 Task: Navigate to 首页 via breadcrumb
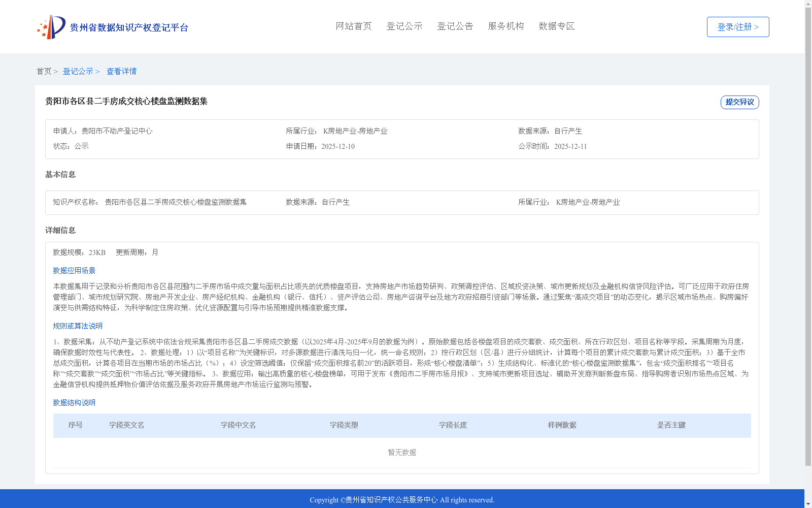coord(44,71)
